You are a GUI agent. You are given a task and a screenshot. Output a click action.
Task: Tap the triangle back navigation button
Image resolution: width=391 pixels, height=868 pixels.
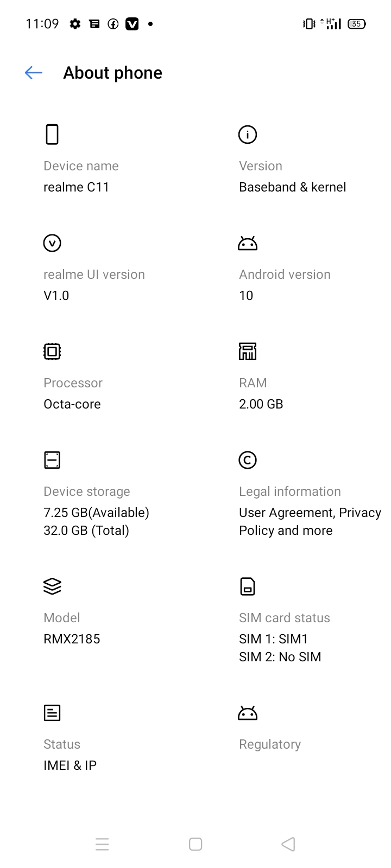(288, 844)
